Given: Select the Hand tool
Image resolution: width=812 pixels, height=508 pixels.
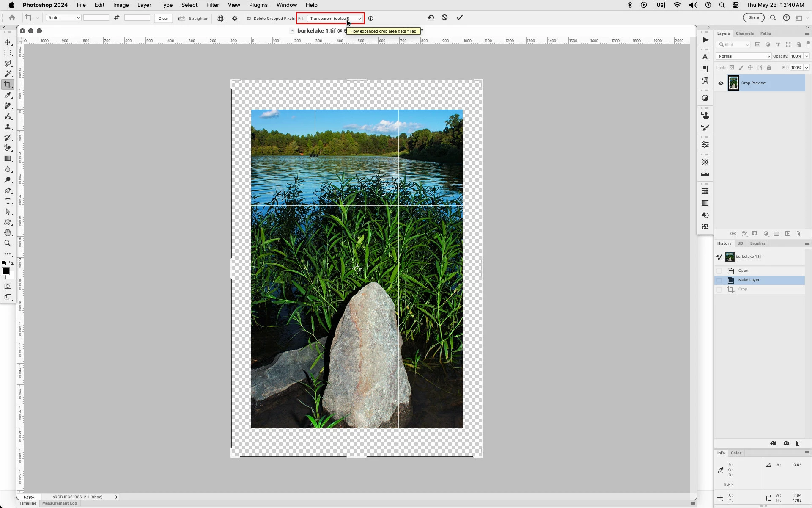Looking at the screenshot, I should click(x=8, y=233).
